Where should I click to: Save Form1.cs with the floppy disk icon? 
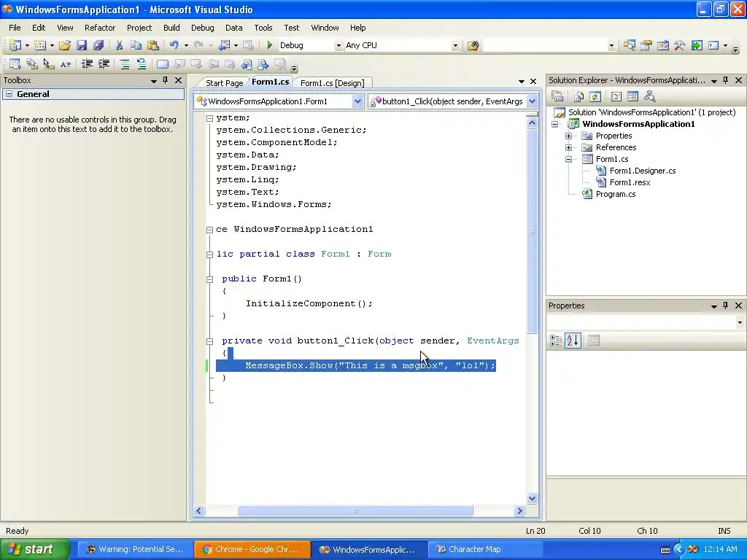pyautogui.click(x=82, y=45)
